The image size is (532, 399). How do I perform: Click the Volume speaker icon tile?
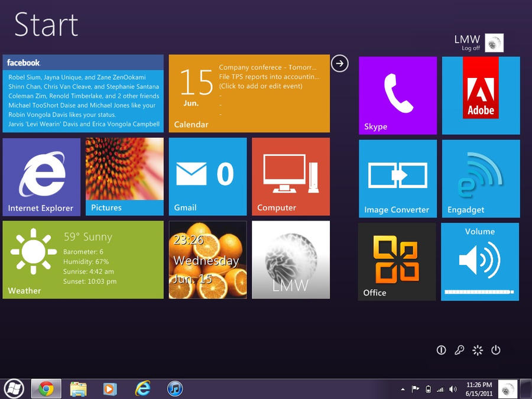480,260
